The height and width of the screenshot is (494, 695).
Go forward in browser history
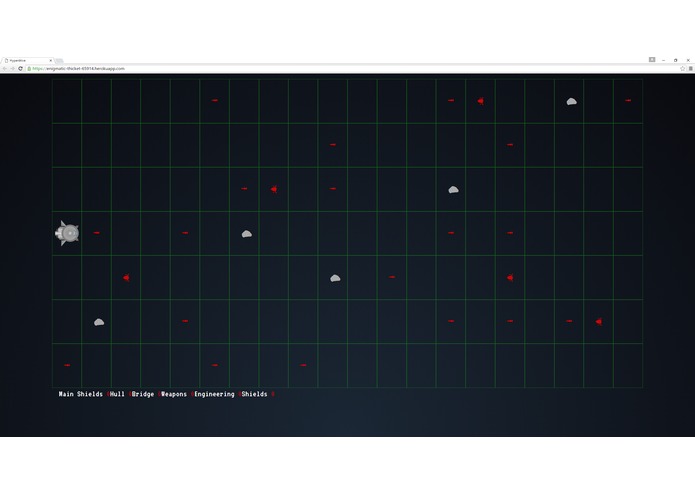coord(12,69)
